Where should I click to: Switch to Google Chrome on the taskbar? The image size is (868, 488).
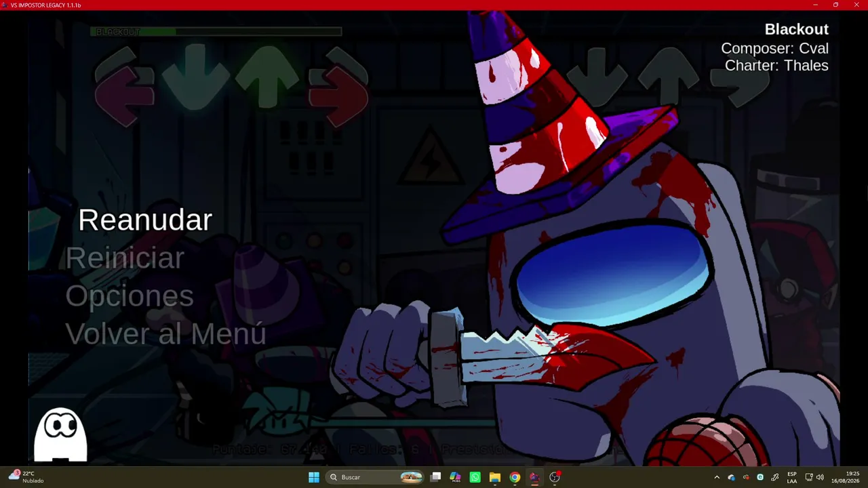pos(515,477)
